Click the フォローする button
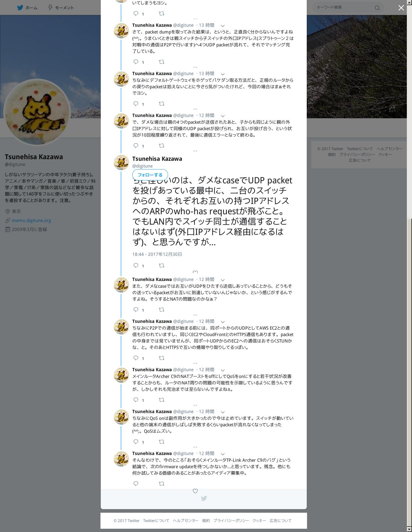This screenshot has width=412, height=532. tap(150, 175)
